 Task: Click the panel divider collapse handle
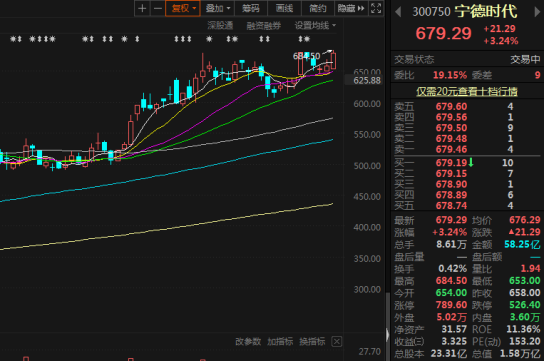(x=388, y=335)
